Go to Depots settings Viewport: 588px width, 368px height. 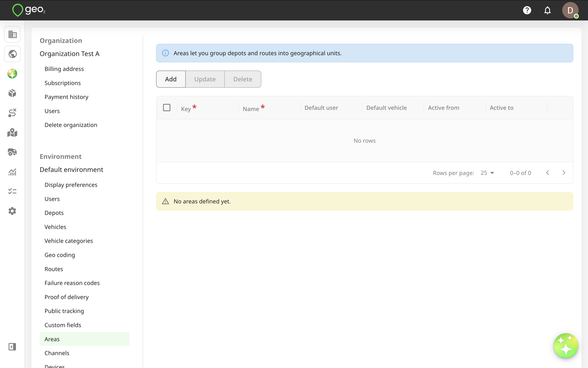[x=54, y=213]
